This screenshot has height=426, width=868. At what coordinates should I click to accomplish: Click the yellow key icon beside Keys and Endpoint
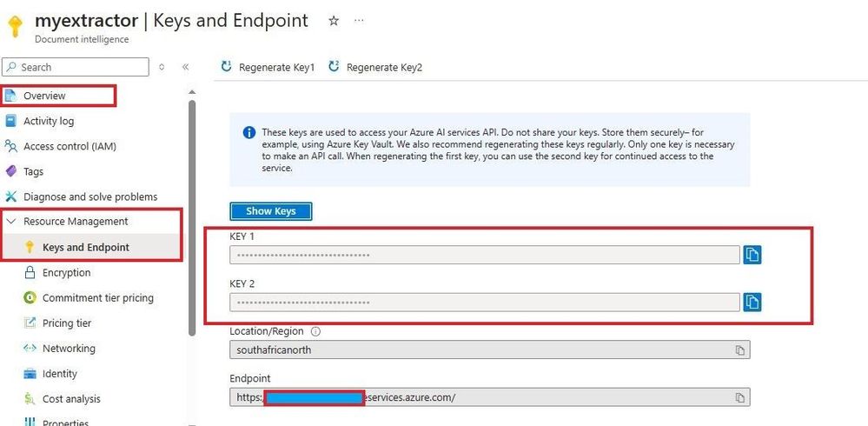(x=30, y=247)
